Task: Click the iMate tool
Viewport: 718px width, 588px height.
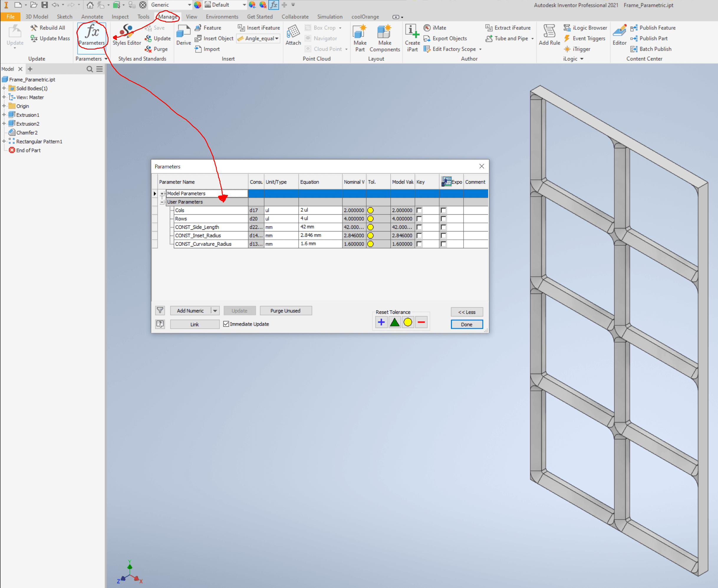Action: (x=435, y=28)
